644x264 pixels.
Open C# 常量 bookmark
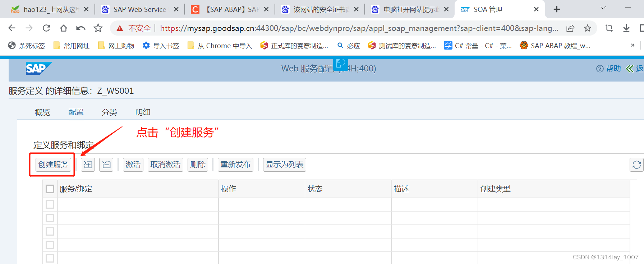478,46
